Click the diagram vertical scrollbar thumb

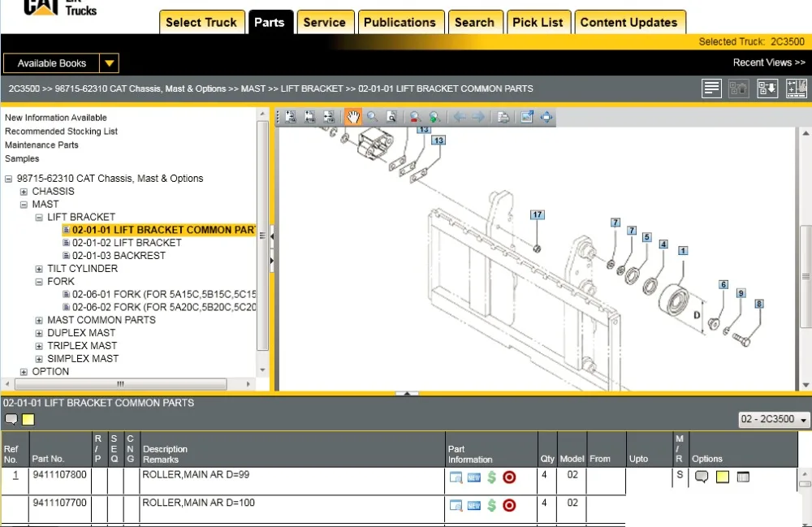point(806,276)
